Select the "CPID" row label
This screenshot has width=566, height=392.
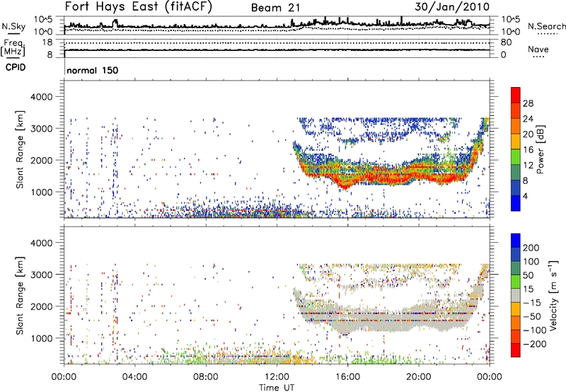[x=15, y=67]
